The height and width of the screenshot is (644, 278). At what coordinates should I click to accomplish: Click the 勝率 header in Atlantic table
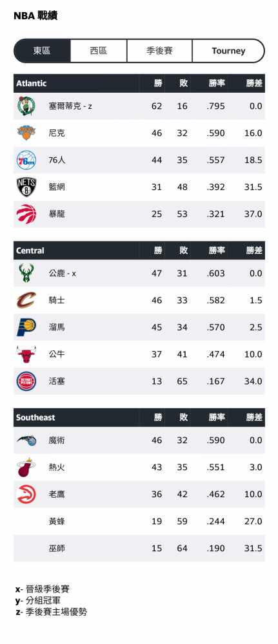tap(217, 83)
